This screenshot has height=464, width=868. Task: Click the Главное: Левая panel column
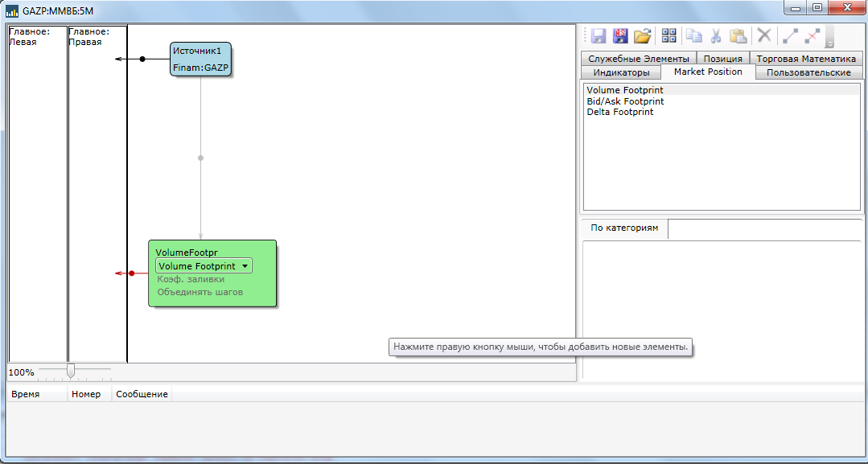click(38, 194)
